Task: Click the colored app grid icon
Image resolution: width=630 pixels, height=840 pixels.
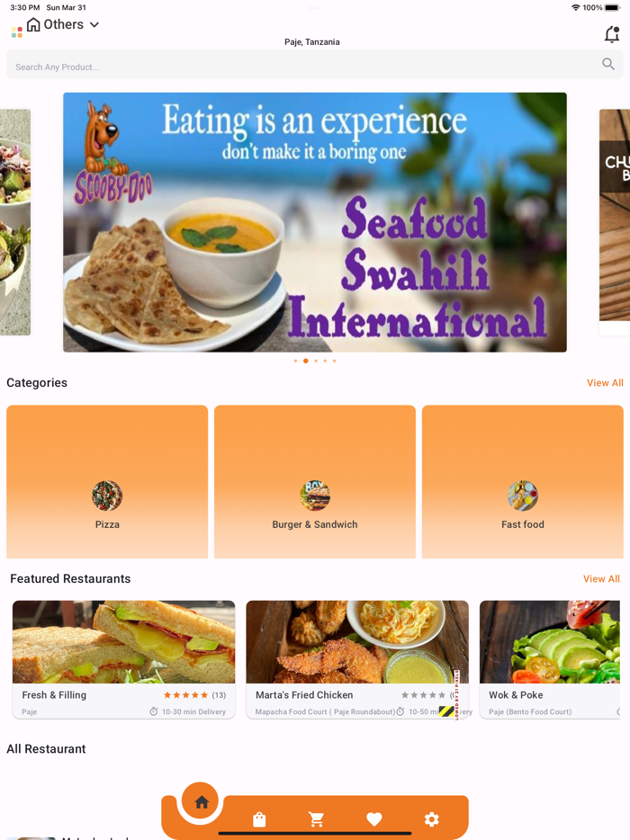Action: point(16,32)
